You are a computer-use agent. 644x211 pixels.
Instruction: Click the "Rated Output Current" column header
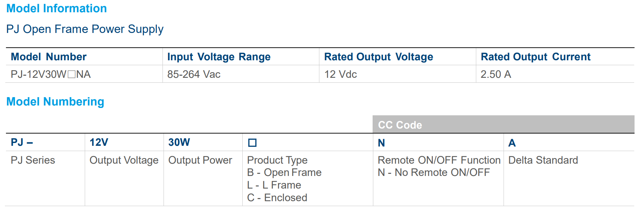pyautogui.click(x=535, y=57)
